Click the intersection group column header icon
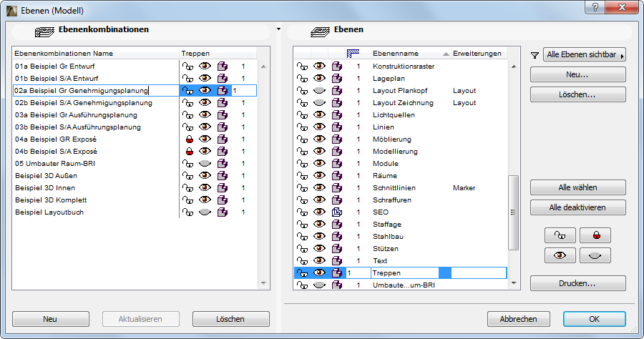The width and height of the screenshot is (644, 339). [x=353, y=54]
